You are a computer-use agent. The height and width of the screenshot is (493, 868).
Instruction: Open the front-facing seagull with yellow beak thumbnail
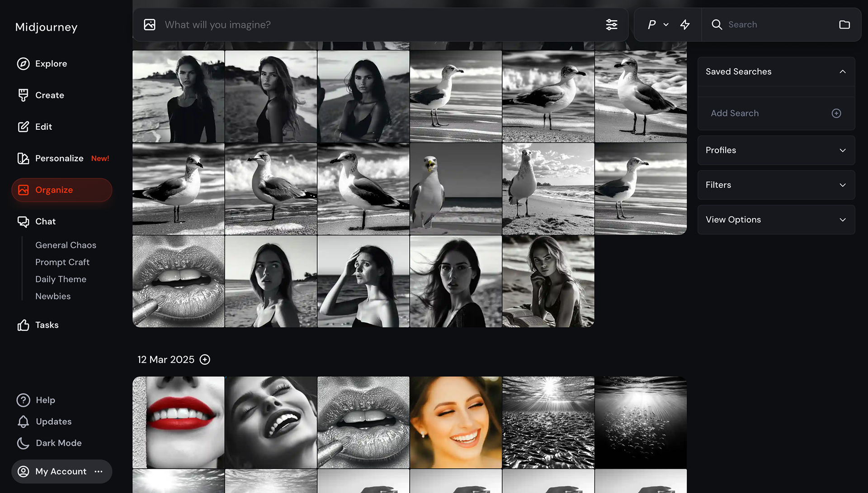(456, 189)
